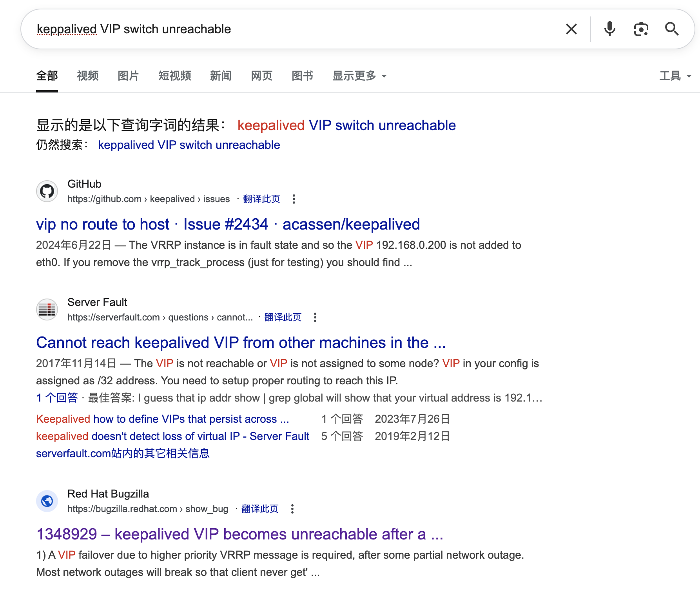Viewport: 700px width, 590px height.
Task: Open 'Cannot reach keepalived VIP from other machines' result
Action: coord(241,343)
